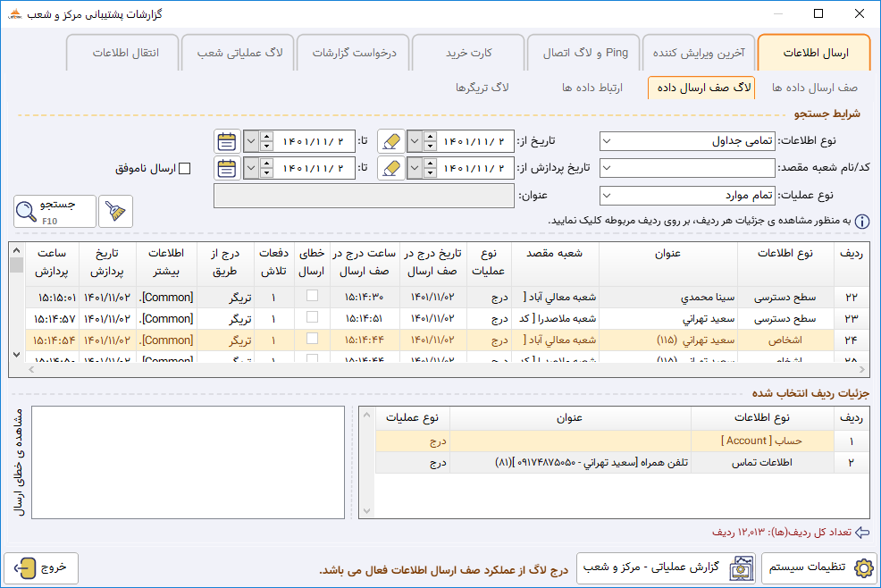Click the blue info icon beside the hint text
881x588 pixels.
click(862, 222)
